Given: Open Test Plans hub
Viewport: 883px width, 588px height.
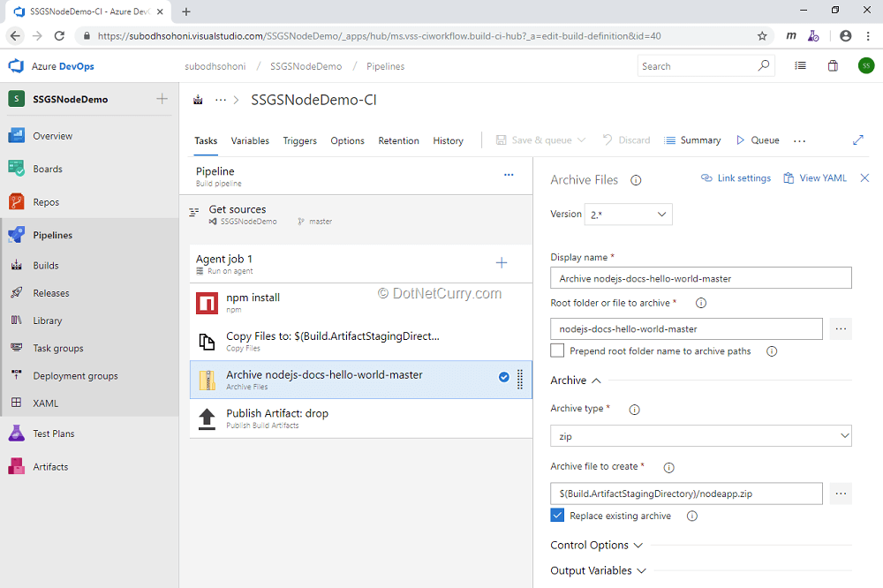Looking at the screenshot, I should click(54, 433).
